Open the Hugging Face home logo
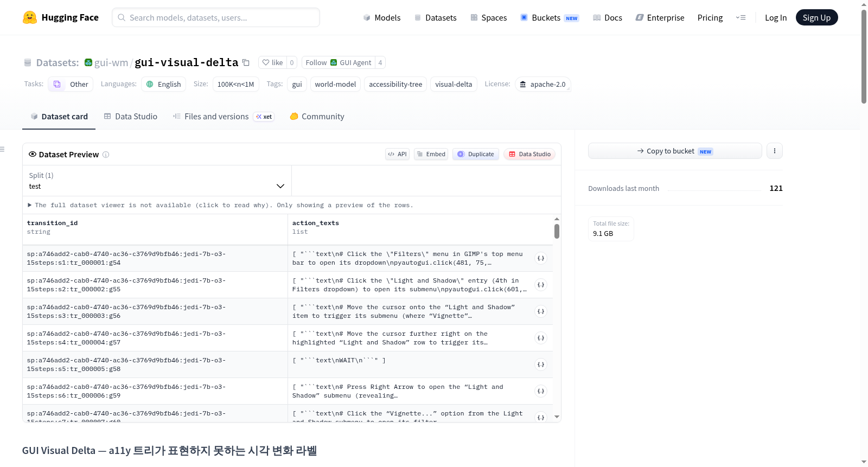Viewport: 868px width, 467px height. pyautogui.click(x=60, y=17)
